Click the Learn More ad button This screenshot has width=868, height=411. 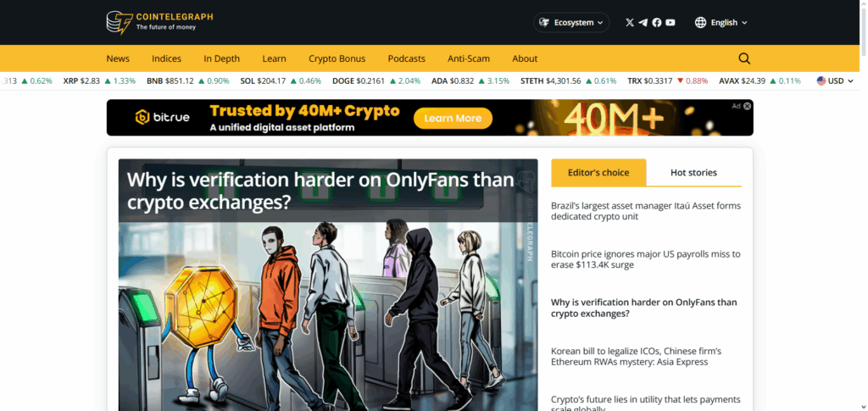tap(453, 119)
